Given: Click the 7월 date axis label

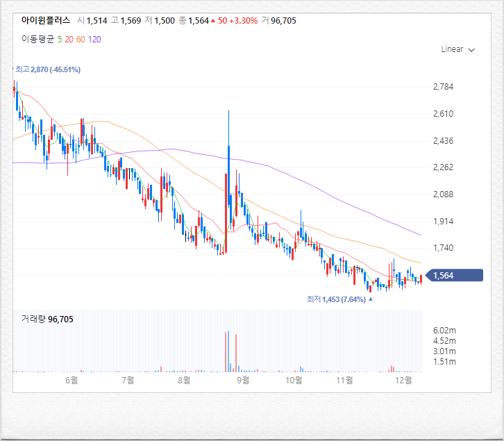Looking at the screenshot, I should click(x=128, y=380).
